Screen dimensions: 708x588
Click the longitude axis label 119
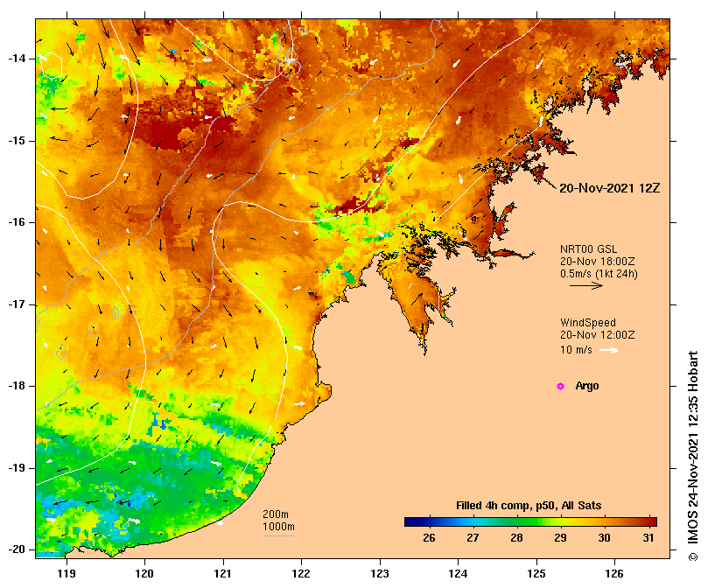coord(67,574)
